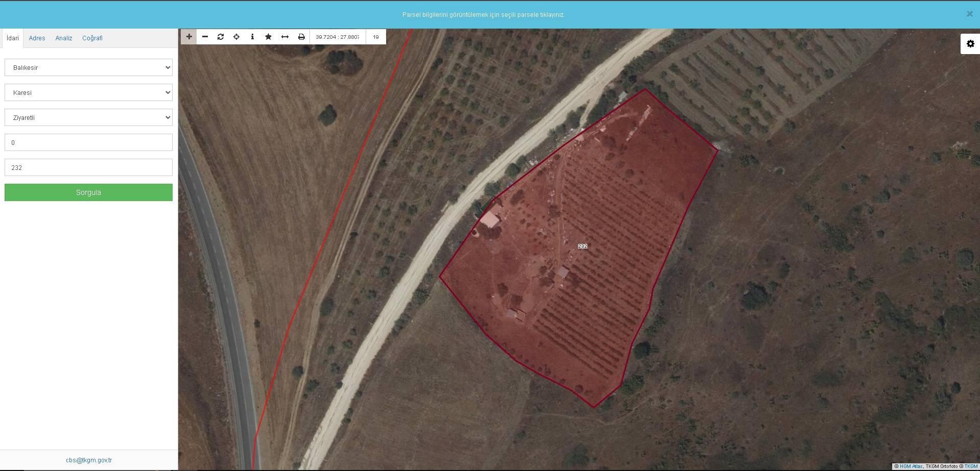The image size is (980, 471).
Task: Refresh the map view
Action: (221, 37)
